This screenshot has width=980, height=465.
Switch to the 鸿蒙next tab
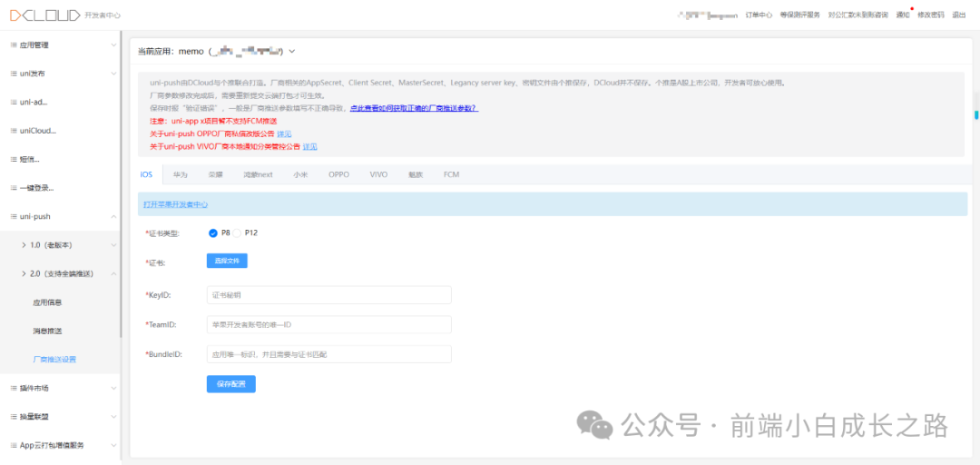pyautogui.click(x=258, y=174)
